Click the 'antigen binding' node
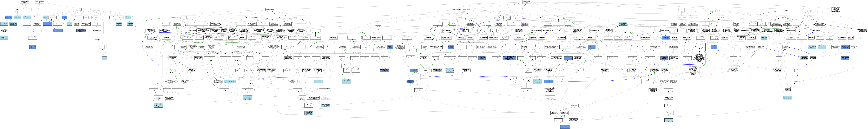 18,17
